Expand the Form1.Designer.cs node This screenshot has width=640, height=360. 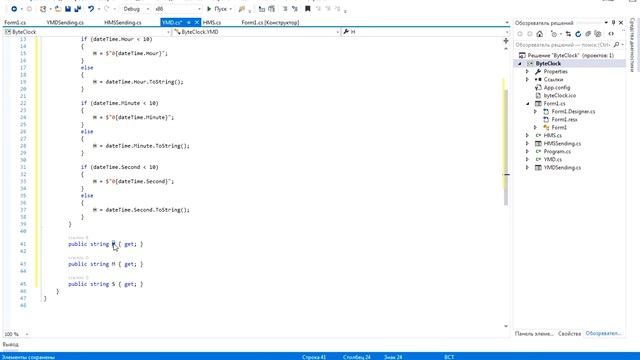536,111
